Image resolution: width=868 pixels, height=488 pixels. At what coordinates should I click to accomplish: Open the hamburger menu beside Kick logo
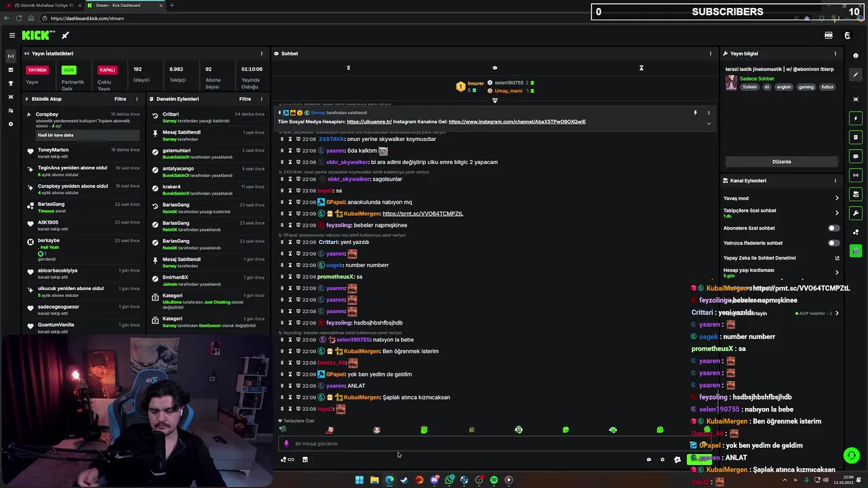12,35
